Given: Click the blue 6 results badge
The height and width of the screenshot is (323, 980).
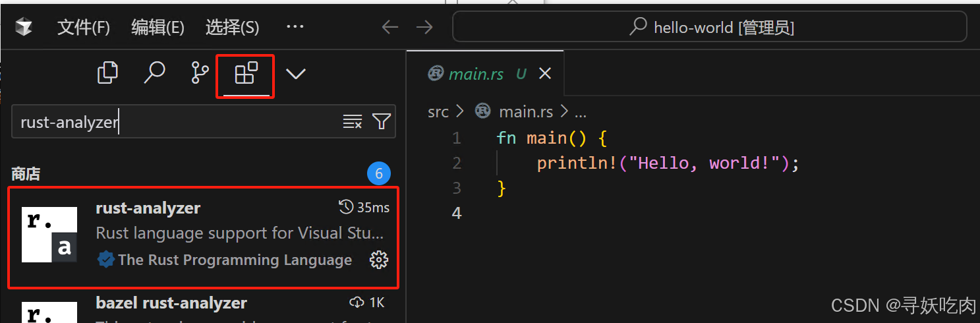Looking at the screenshot, I should click(x=379, y=174).
